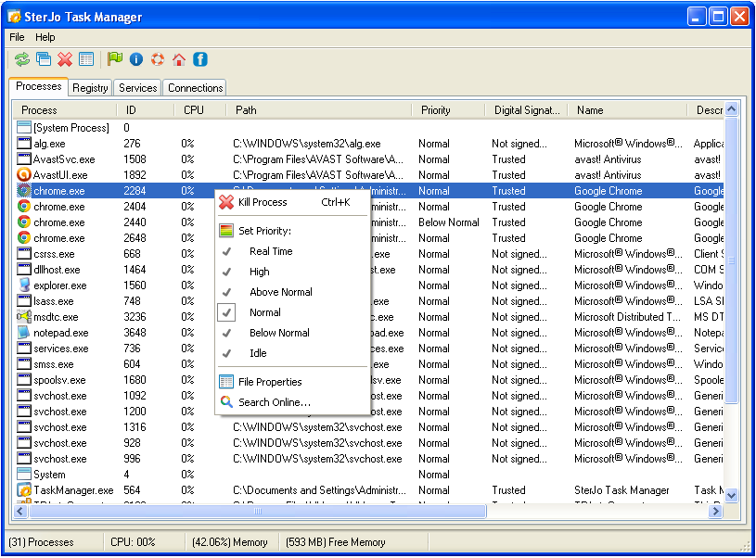
Task: Select the Kill Process red X icon
Action: coord(63,58)
